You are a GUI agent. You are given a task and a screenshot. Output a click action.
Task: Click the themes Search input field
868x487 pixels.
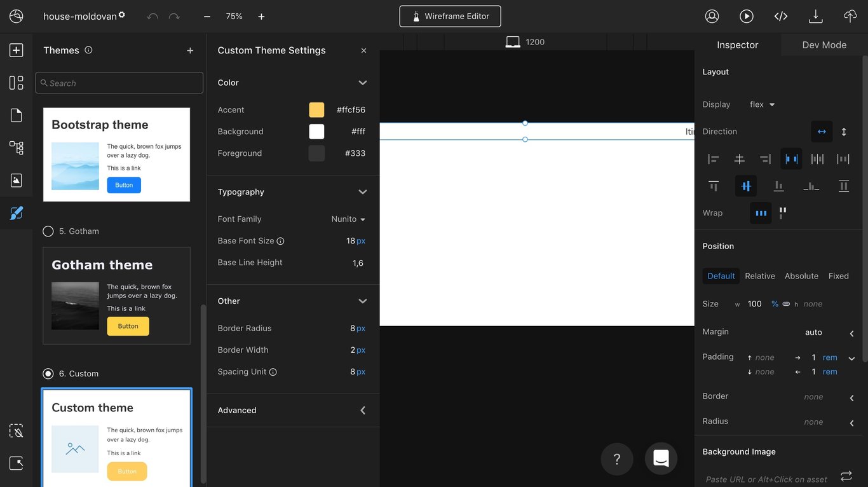119,83
